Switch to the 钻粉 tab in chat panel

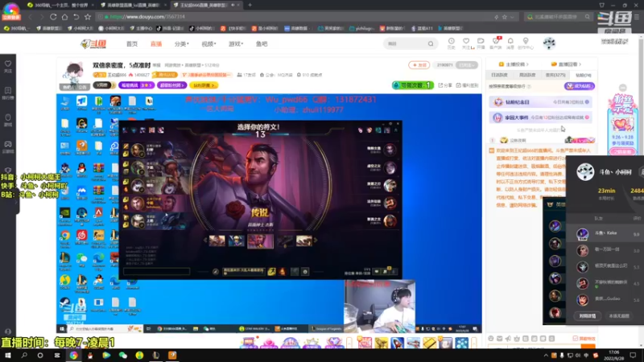pos(583,75)
